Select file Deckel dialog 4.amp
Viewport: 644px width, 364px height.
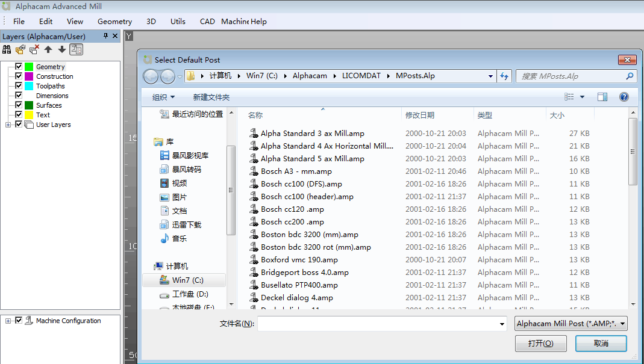(x=296, y=298)
